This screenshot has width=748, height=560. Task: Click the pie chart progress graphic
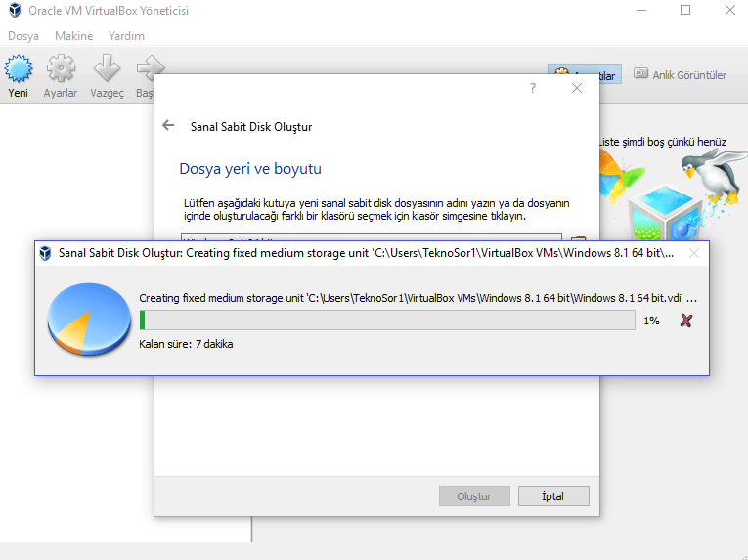point(89,320)
